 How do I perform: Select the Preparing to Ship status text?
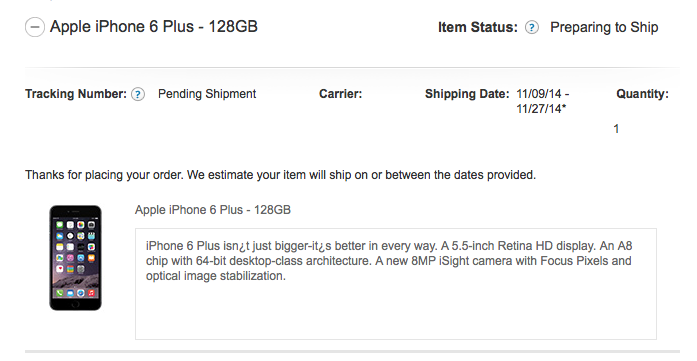click(x=604, y=28)
